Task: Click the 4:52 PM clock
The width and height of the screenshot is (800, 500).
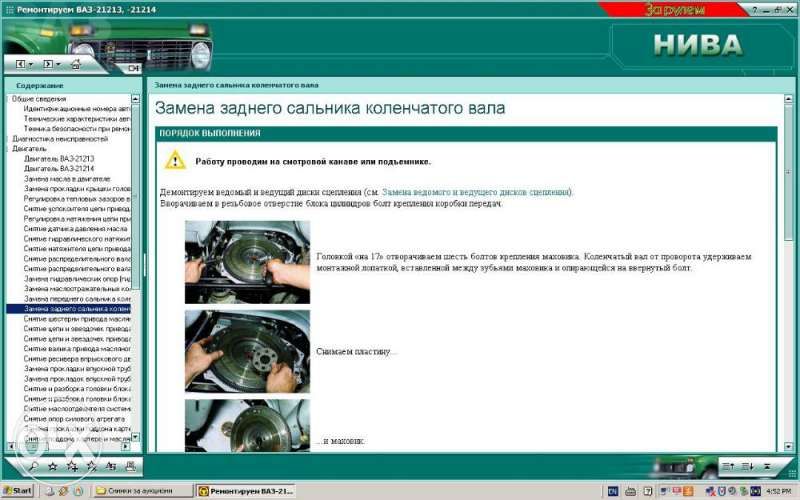Action: pos(779,491)
